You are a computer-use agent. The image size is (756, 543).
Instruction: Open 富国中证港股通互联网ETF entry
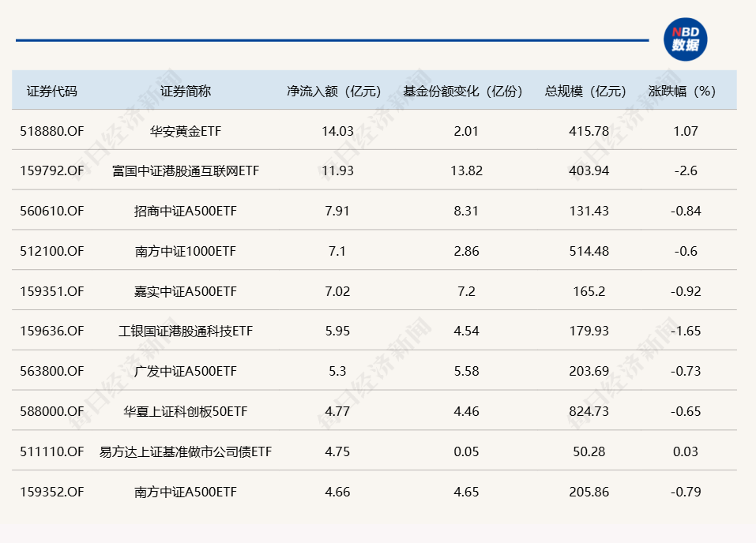(x=186, y=170)
